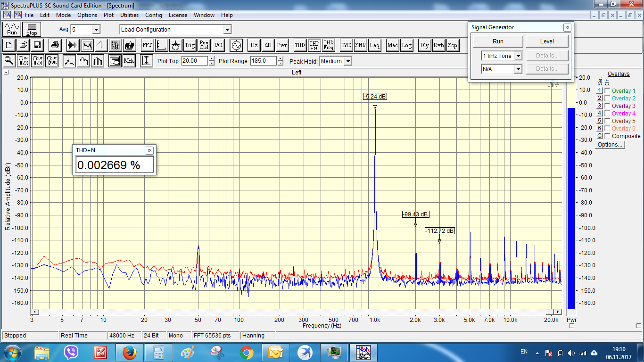The width and height of the screenshot is (644, 362).
Task: Select the Zoom In 2X magnifier tool
Action: point(24,61)
